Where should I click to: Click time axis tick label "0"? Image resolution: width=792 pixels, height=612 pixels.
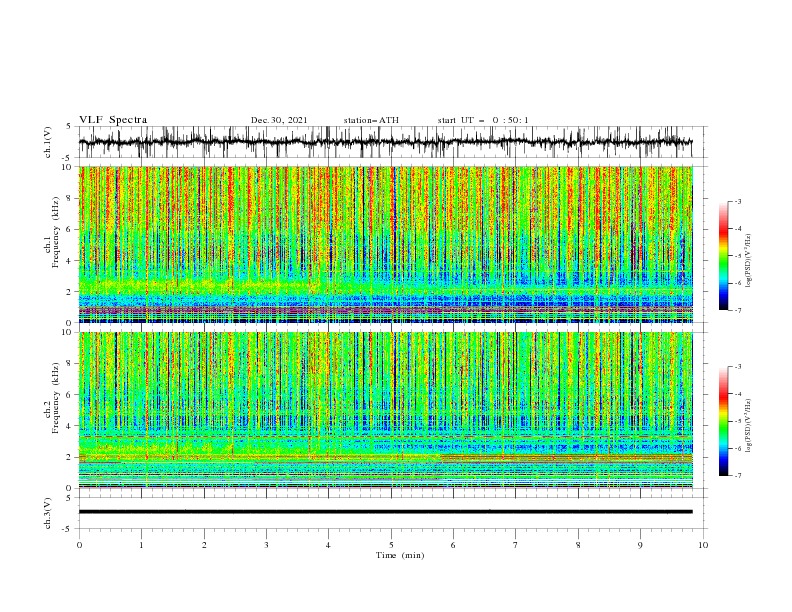click(x=79, y=545)
